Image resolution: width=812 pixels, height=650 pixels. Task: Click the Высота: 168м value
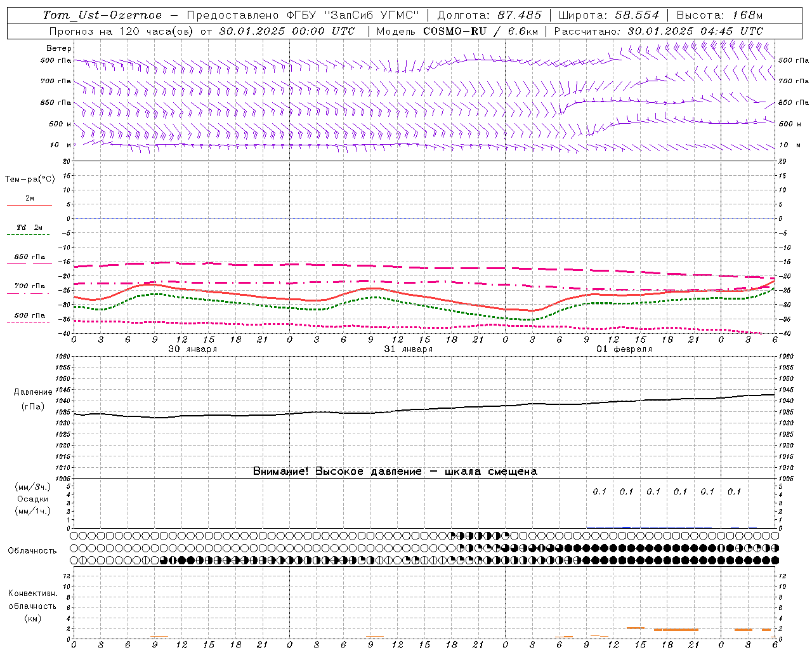tap(719, 15)
